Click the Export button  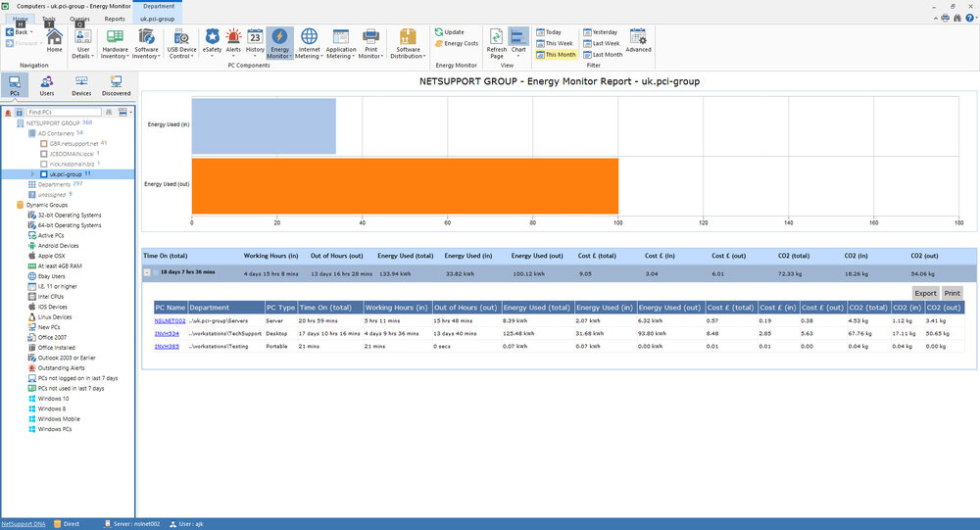pyautogui.click(x=925, y=293)
